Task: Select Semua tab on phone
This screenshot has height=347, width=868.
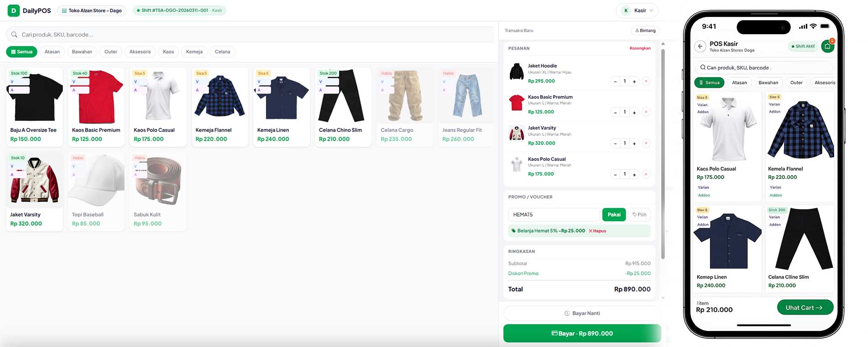Action: click(x=709, y=83)
